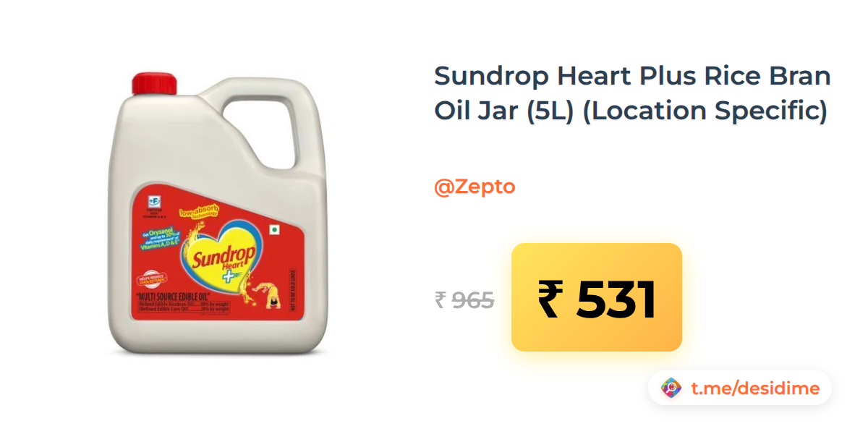Select the struck-through ₹ 965 price
Screen dimensions: 868x434
click(x=464, y=299)
